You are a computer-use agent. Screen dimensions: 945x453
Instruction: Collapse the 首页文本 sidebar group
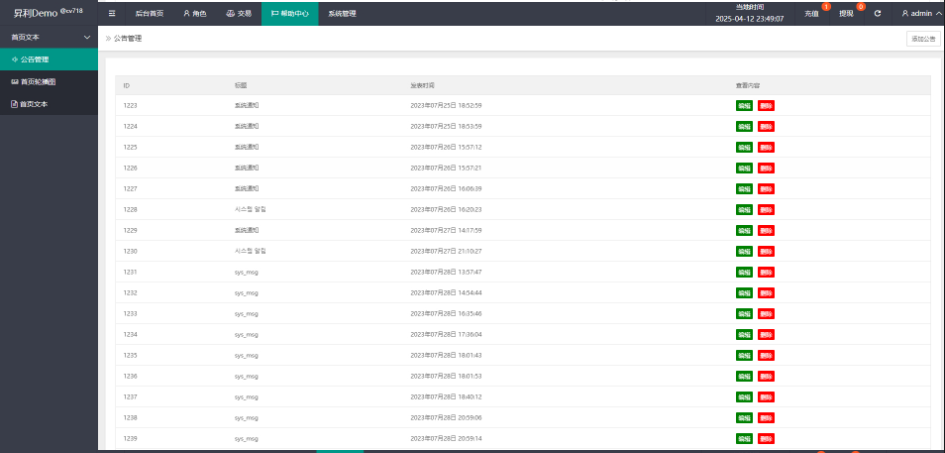coord(49,37)
